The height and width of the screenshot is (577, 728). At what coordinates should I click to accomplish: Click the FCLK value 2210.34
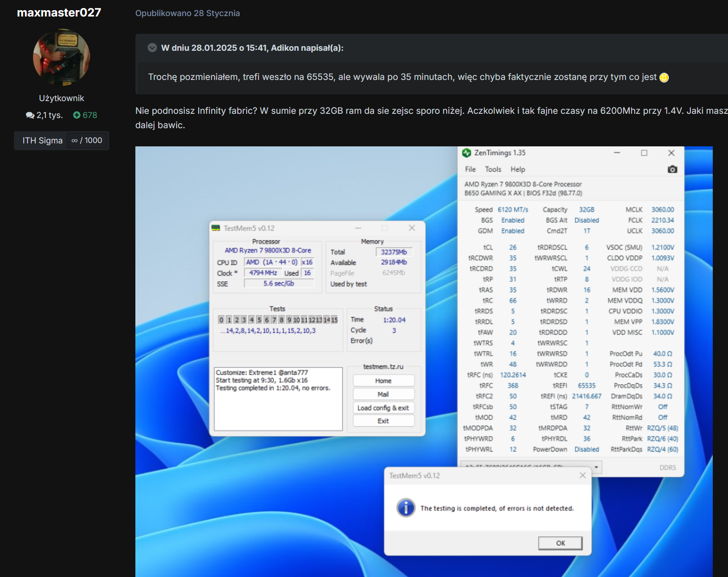662,220
